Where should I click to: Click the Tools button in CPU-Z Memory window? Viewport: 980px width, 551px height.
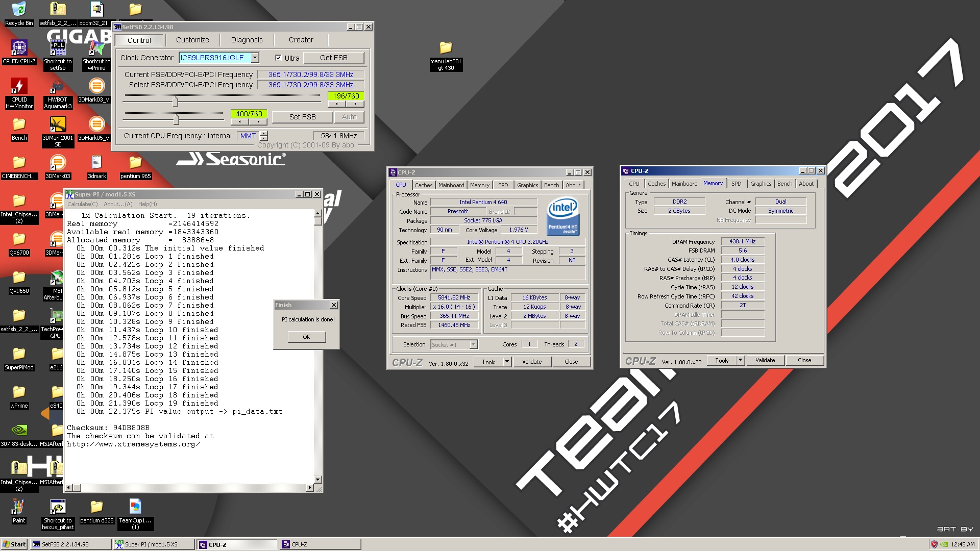722,360
